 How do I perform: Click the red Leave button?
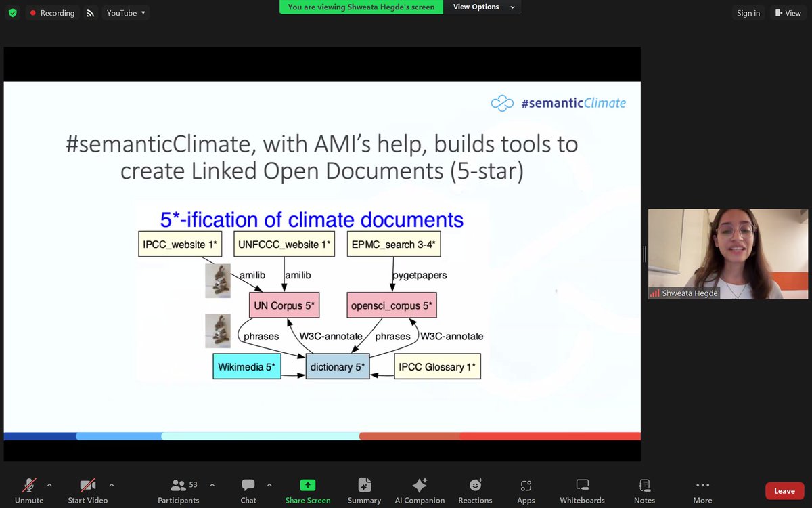coord(784,491)
